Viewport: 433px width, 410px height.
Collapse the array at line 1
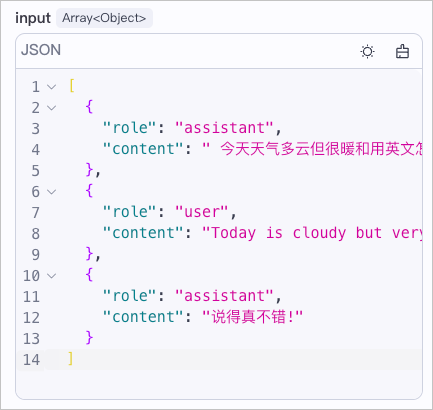pyautogui.click(x=51, y=87)
